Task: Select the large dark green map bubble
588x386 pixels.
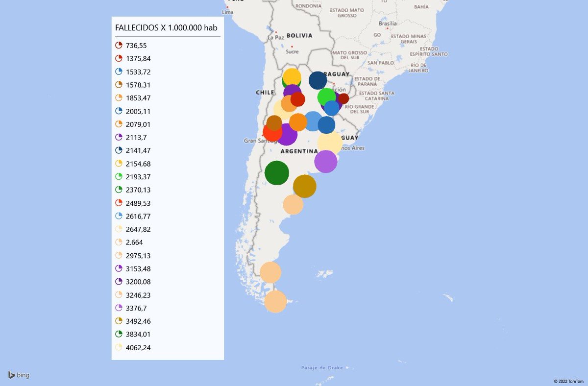Action: click(277, 172)
